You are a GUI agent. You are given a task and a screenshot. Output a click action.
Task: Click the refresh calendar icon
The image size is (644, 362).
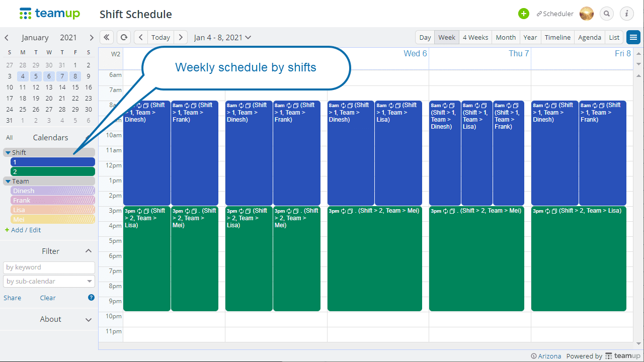click(x=124, y=37)
